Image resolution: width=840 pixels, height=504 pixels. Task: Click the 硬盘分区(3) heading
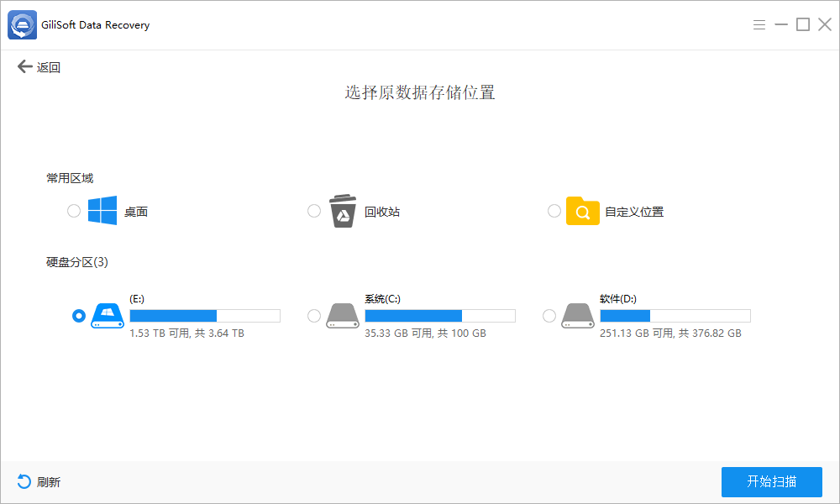click(x=77, y=262)
